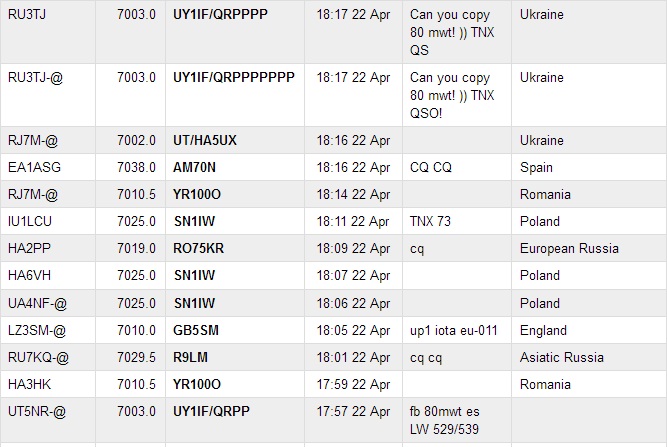667x447 pixels.
Task: Select DX station UT/HA5UX
Action: [205, 140]
